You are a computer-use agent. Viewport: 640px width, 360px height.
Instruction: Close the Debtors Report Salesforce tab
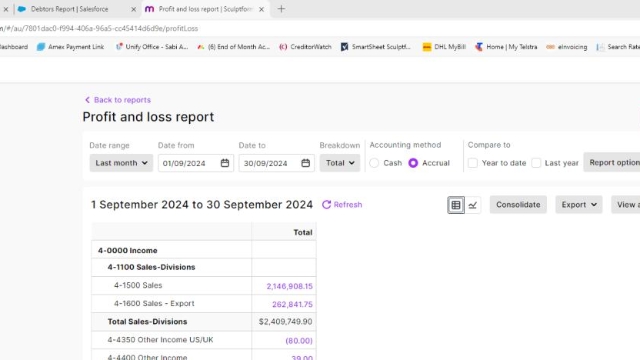pyautogui.click(x=133, y=9)
